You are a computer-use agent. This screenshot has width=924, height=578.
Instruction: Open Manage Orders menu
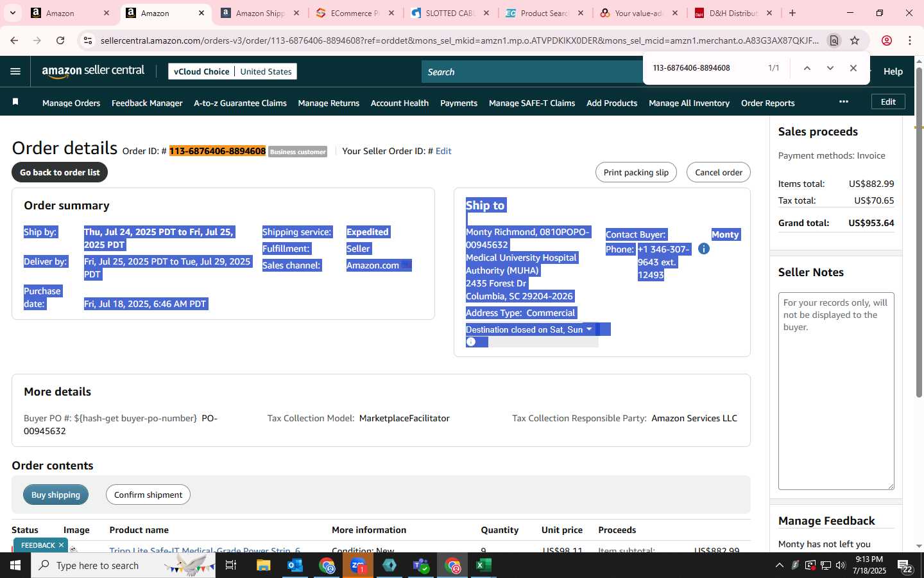[71, 103]
